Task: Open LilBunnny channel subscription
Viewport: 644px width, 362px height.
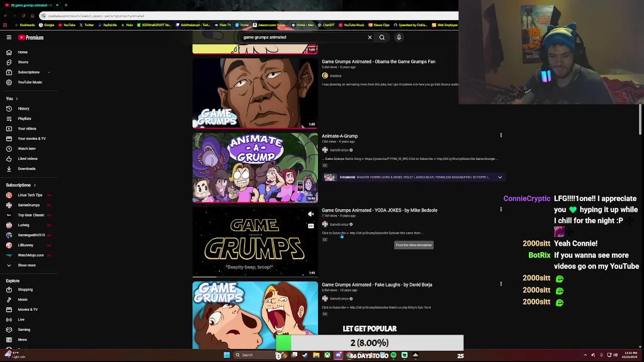Action: pos(26,245)
